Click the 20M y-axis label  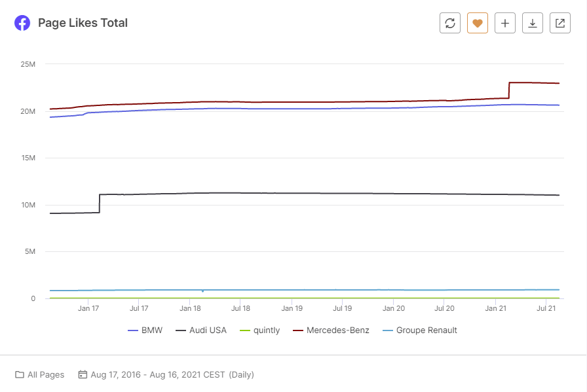pos(28,111)
